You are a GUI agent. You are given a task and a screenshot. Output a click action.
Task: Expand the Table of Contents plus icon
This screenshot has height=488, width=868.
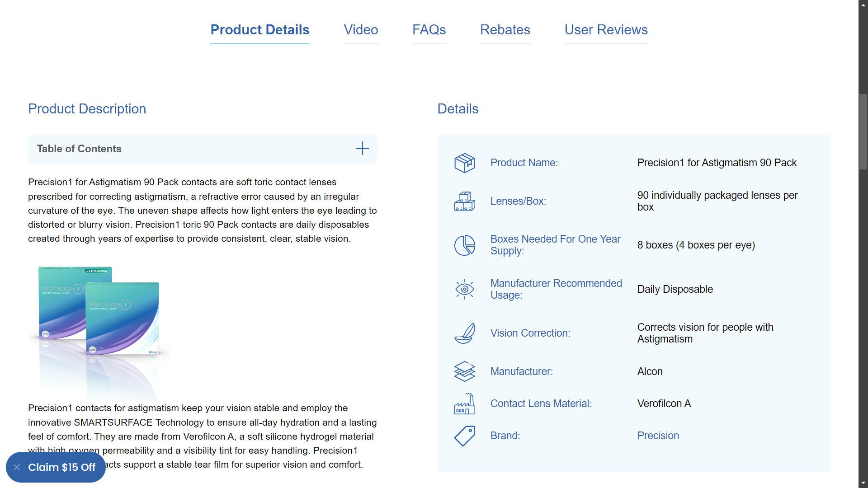pos(362,149)
